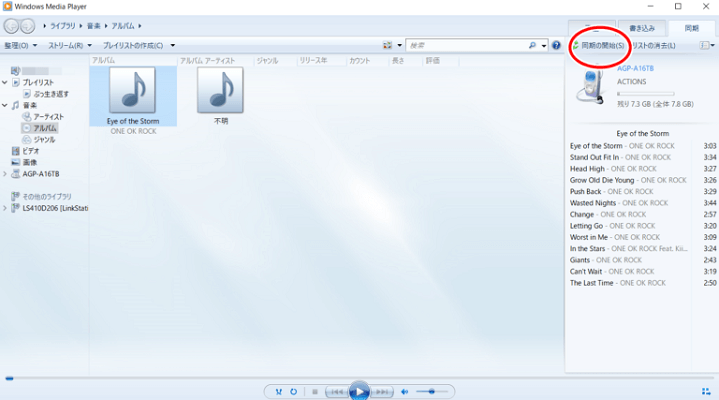
Task: Toggle repeat playback
Action: pos(293,392)
